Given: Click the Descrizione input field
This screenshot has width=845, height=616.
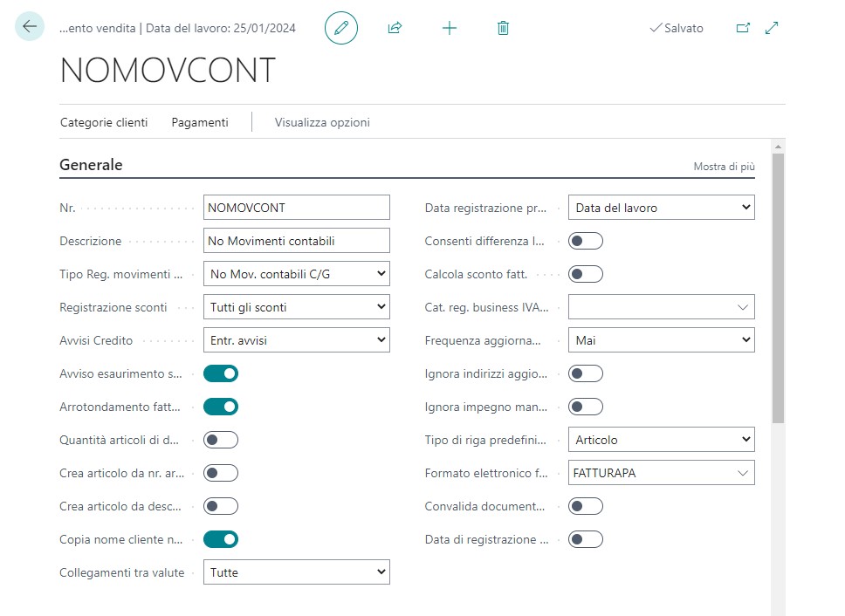Looking at the screenshot, I should coord(296,241).
